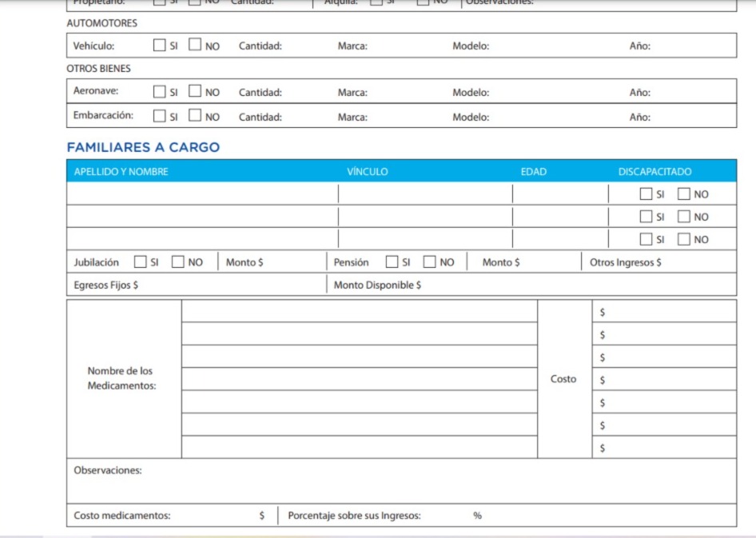The width and height of the screenshot is (756, 538).
Task: Check Discapacitado SI in second family row
Action: (x=646, y=217)
